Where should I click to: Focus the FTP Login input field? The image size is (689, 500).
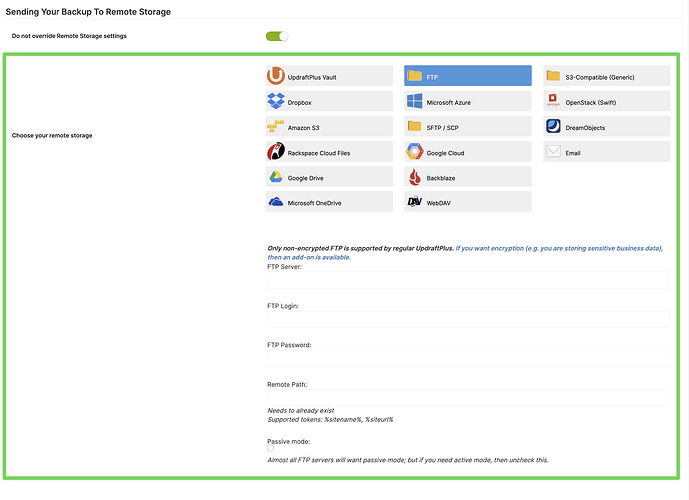[468, 319]
